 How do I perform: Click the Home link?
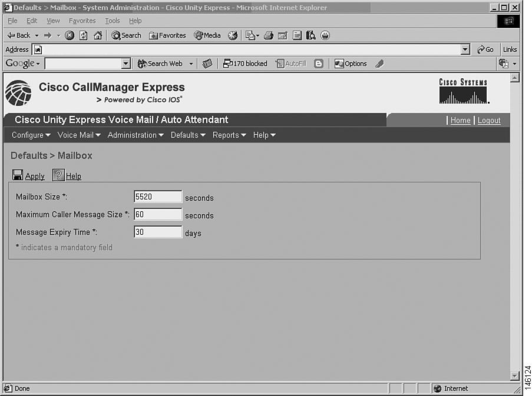click(x=460, y=120)
